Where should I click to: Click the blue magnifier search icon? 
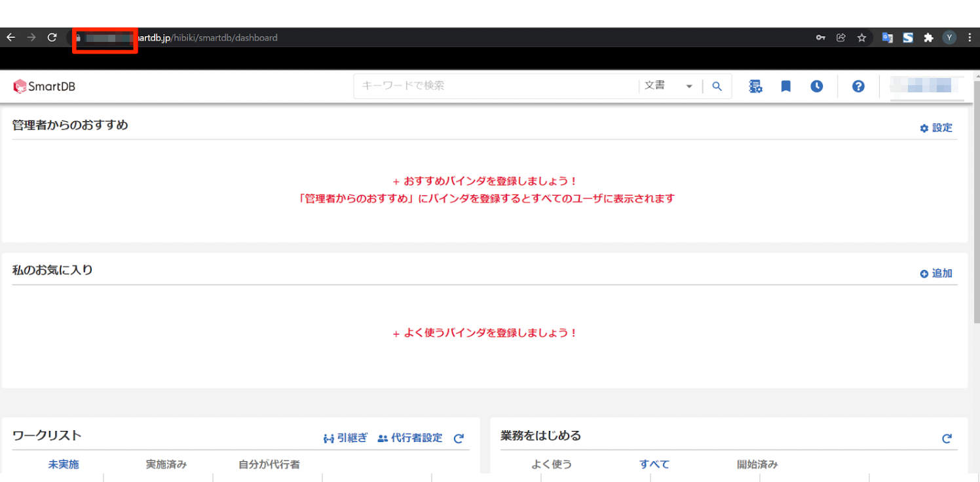(717, 86)
